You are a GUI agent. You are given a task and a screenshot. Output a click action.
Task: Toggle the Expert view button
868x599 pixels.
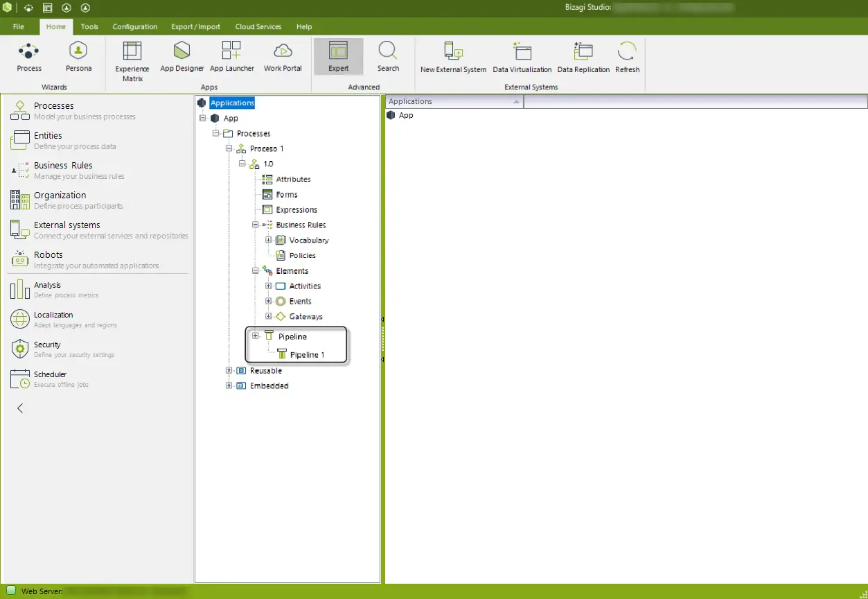339,57
